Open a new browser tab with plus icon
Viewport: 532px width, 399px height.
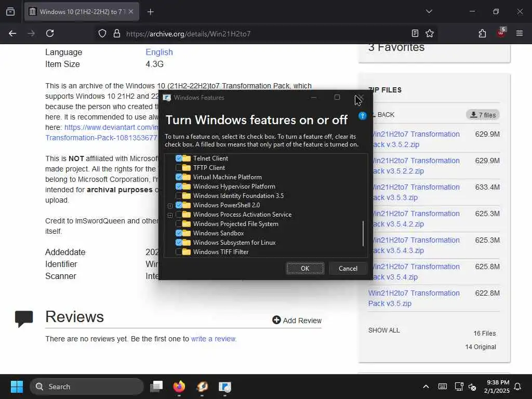150,12
